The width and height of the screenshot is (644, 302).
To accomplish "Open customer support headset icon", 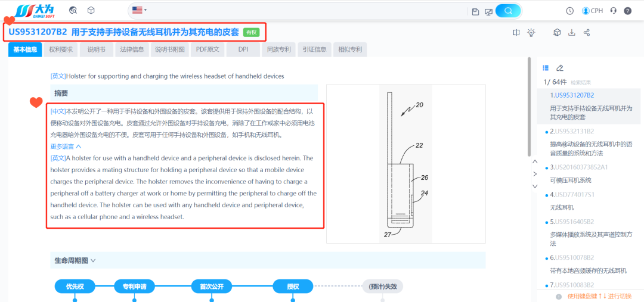I will pyautogui.click(x=614, y=11).
